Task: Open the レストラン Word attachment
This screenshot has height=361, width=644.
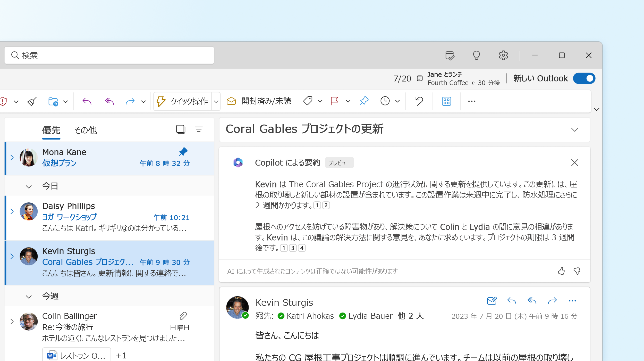Action: tap(77, 355)
